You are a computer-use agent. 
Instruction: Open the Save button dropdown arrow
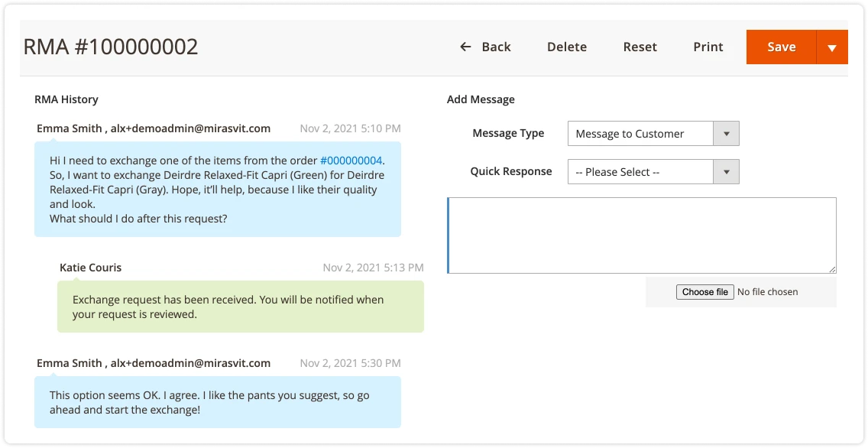click(x=832, y=47)
